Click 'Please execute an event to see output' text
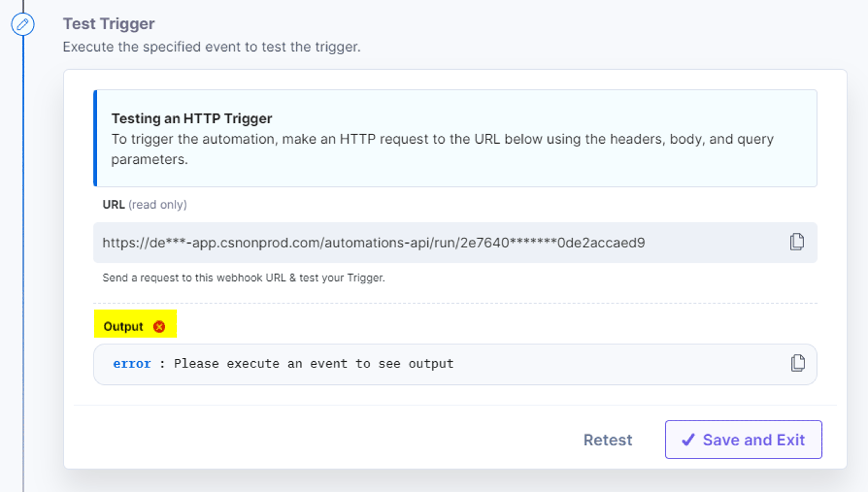 tap(314, 364)
